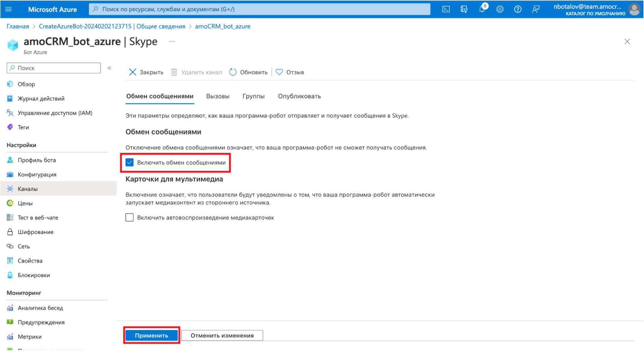Click the Применить button

pyautogui.click(x=152, y=335)
